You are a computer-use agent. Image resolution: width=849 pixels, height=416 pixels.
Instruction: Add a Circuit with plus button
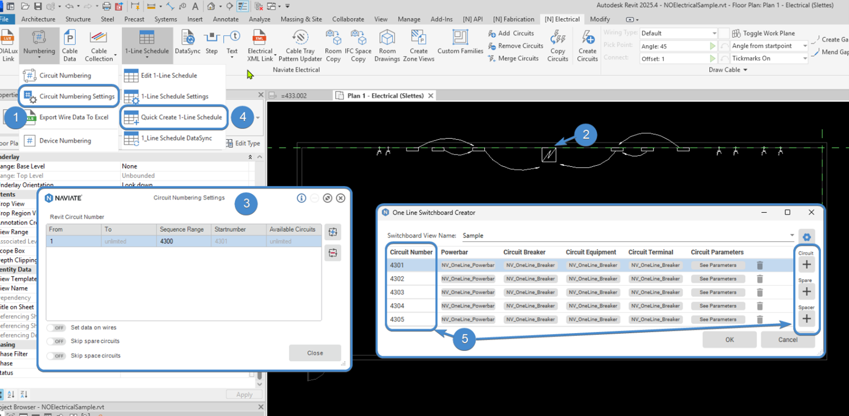pyautogui.click(x=806, y=264)
